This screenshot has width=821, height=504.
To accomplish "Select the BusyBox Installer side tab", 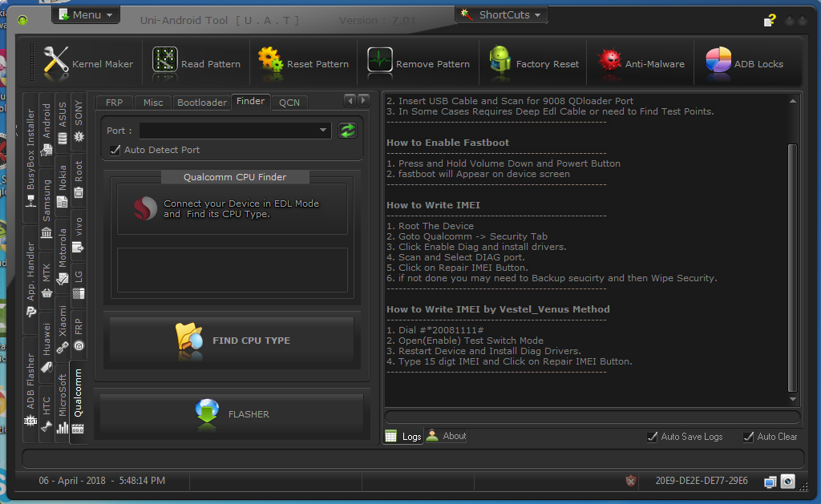I will coord(30,157).
